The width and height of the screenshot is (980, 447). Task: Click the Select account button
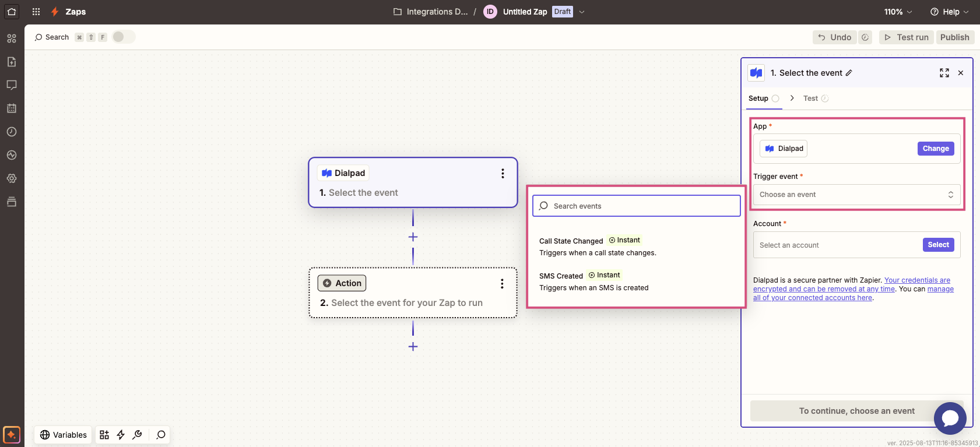[x=939, y=245]
